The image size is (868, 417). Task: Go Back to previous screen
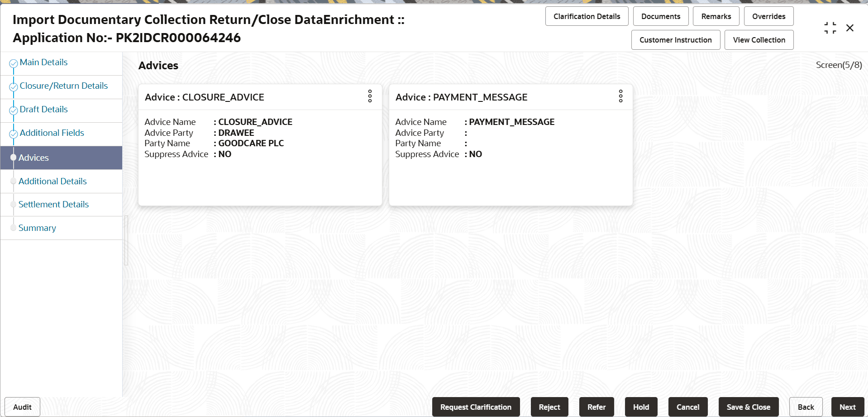(x=806, y=407)
